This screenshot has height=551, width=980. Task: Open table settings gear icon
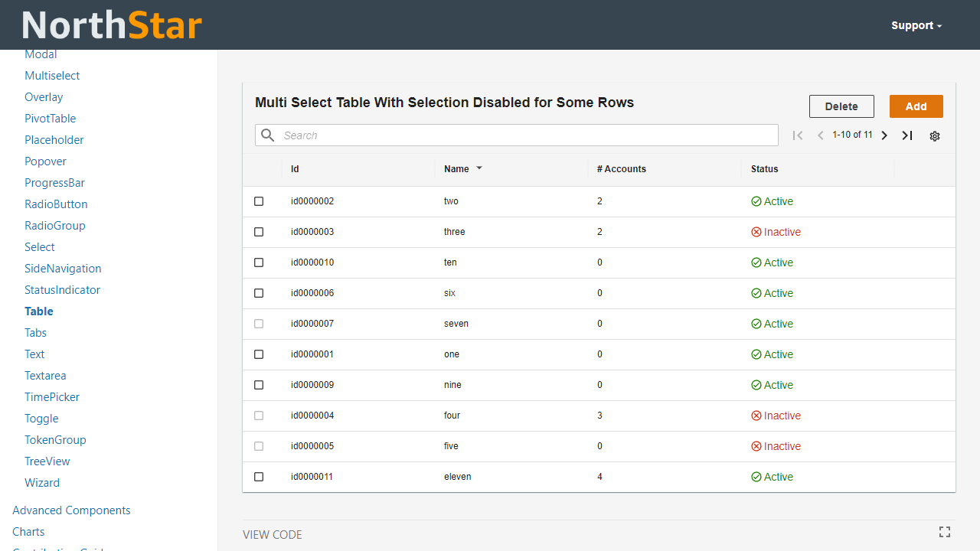point(934,136)
